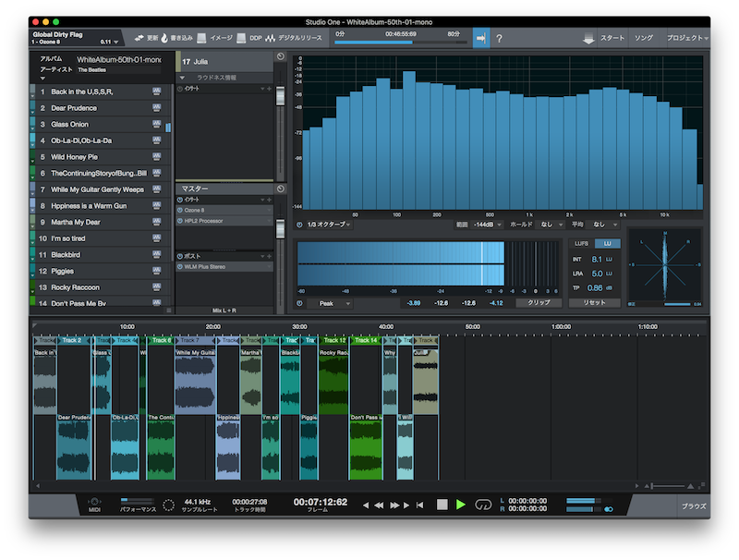
Task: Toggle the WLM Plus Stereo power button
Action: point(180,267)
